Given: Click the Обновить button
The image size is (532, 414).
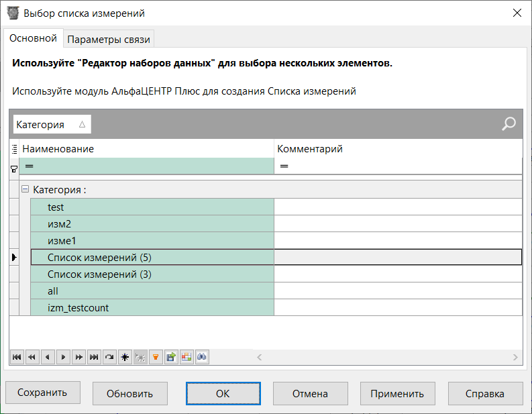Looking at the screenshot, I should point(129,394).
